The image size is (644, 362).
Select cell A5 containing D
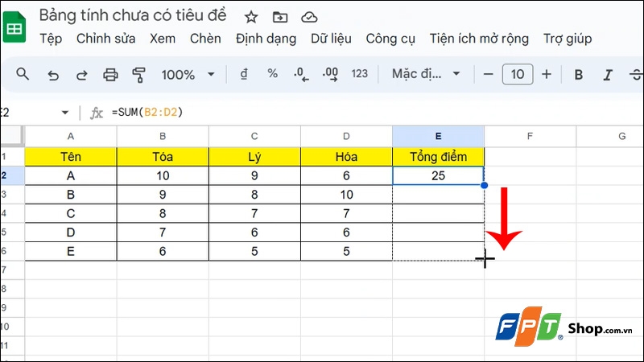[x=71, y=232]
